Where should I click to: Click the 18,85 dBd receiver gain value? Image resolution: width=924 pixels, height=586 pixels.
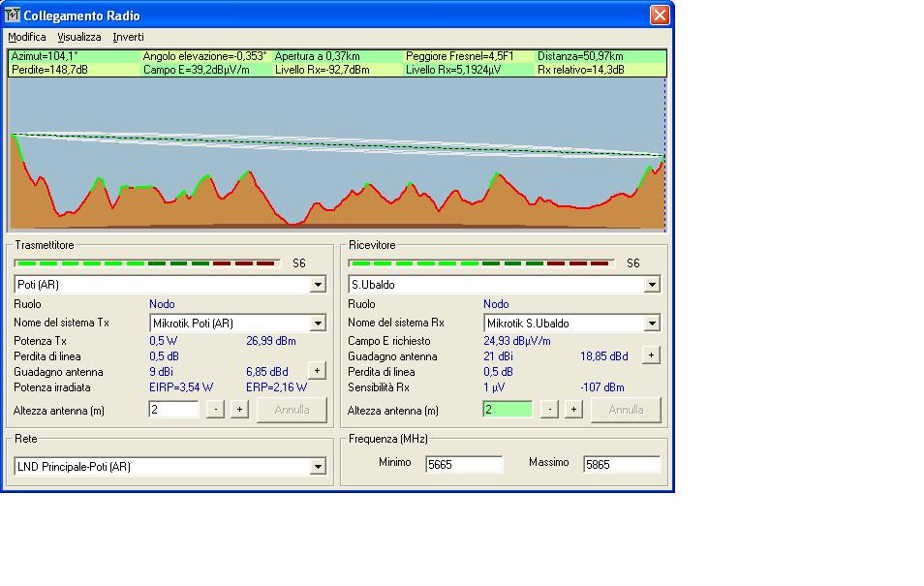coord(604,356)
